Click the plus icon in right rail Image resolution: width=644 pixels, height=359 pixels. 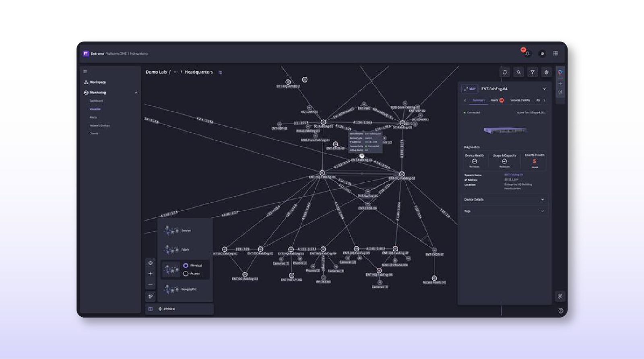[560, 83]
